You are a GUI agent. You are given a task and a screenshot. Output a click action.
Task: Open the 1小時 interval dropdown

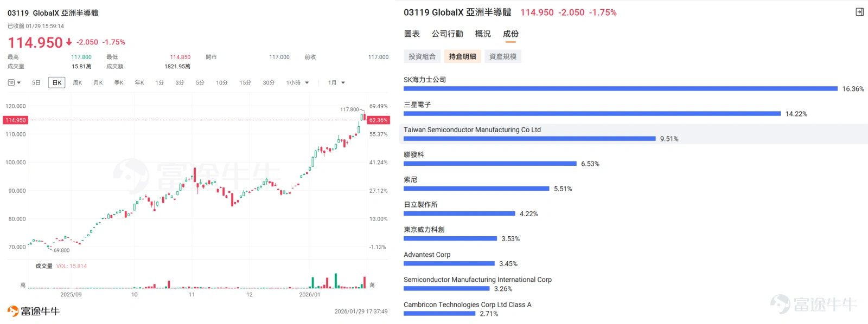(x=297, y=83)
